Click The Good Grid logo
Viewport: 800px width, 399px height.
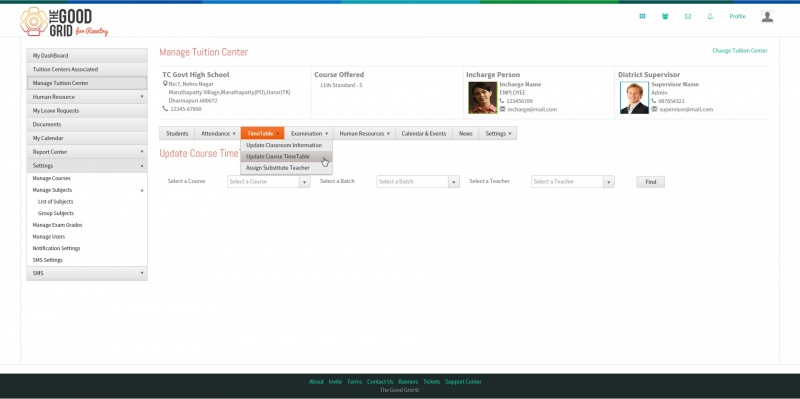(x=64, y=22)
